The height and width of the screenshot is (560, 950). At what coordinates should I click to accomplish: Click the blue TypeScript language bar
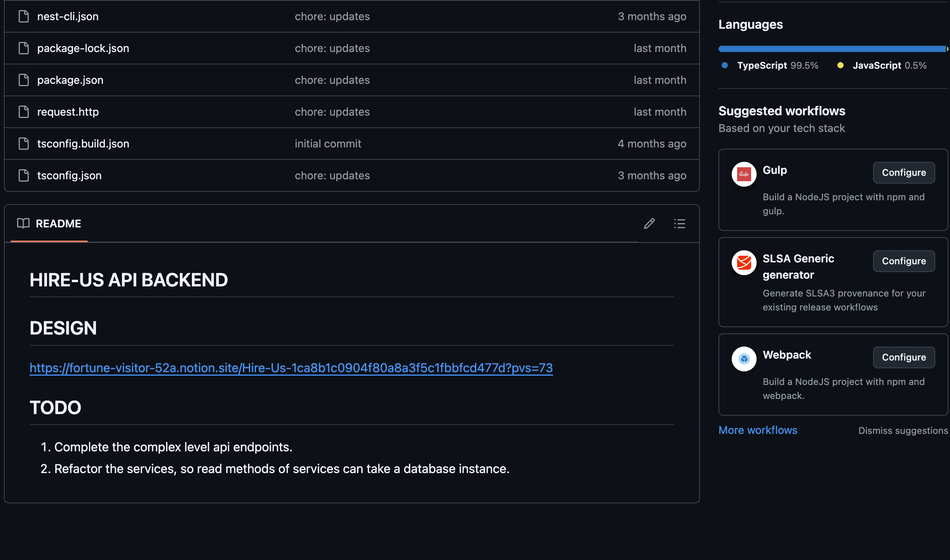pos(831,49)
